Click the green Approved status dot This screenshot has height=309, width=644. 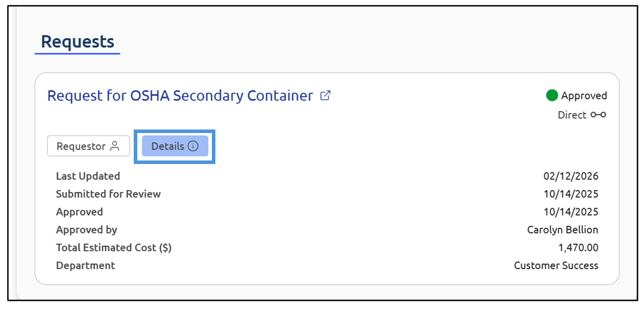552,96
